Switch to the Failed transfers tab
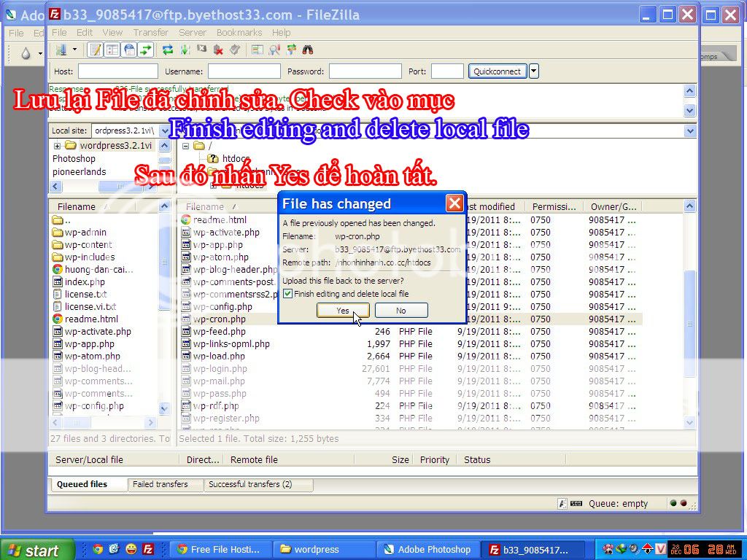 (160, 484)
